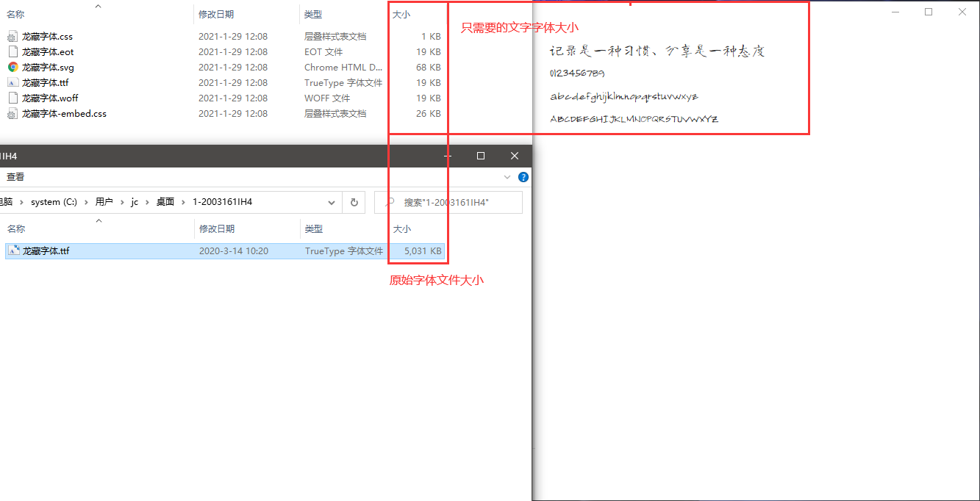Go to jc folder in the address bar
Viewport: 980px width, 501px height.
tap(135, 202)
